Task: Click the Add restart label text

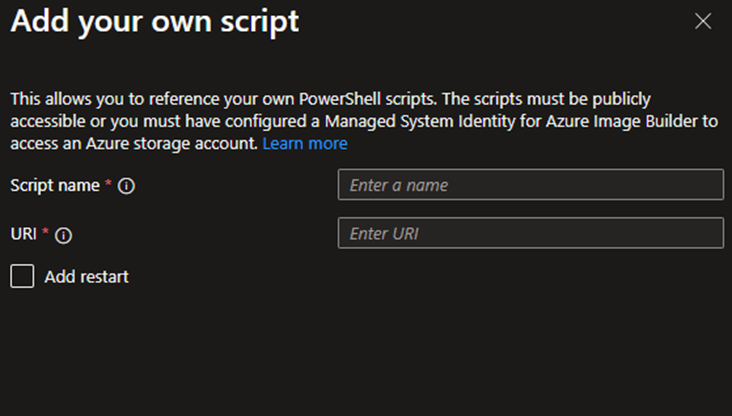Action: [86, 277]
